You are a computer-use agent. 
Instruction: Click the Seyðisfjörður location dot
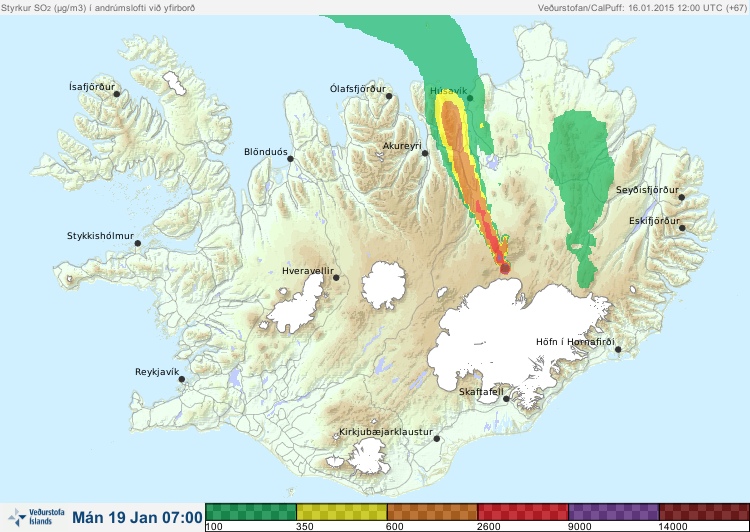[682, 197]
